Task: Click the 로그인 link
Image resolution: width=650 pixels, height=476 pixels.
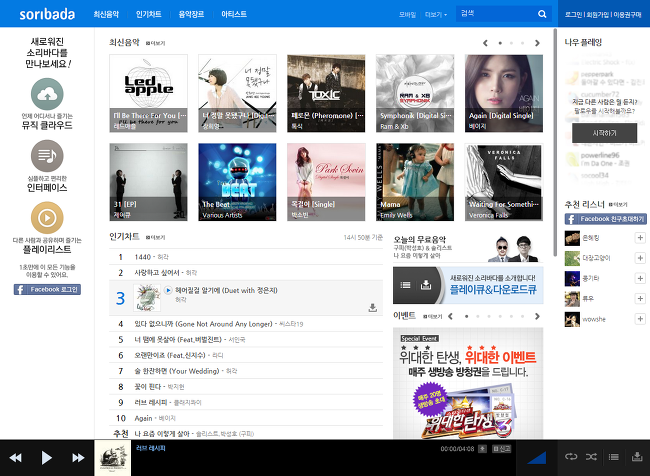Action: [x=573, y=15]
